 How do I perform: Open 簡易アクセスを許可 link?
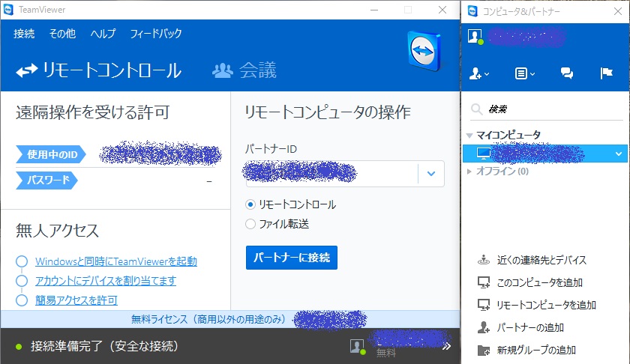[76, 300]
